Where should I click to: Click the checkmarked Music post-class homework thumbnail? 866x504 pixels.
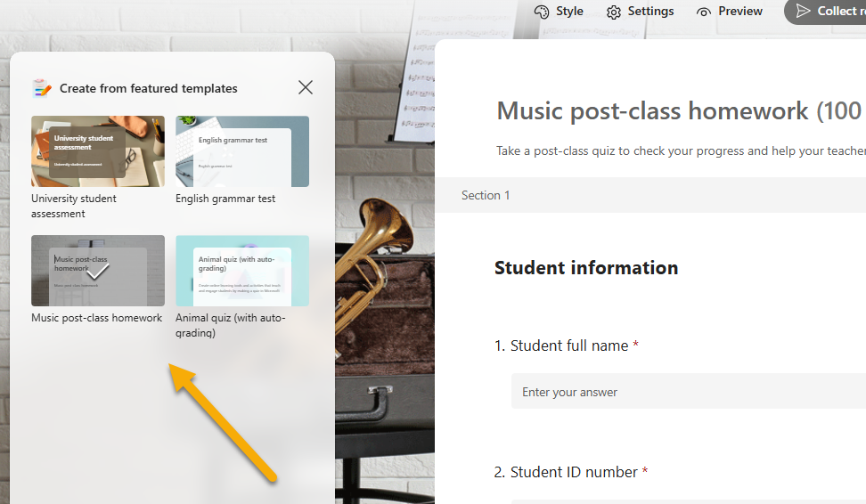pos(98,271)
